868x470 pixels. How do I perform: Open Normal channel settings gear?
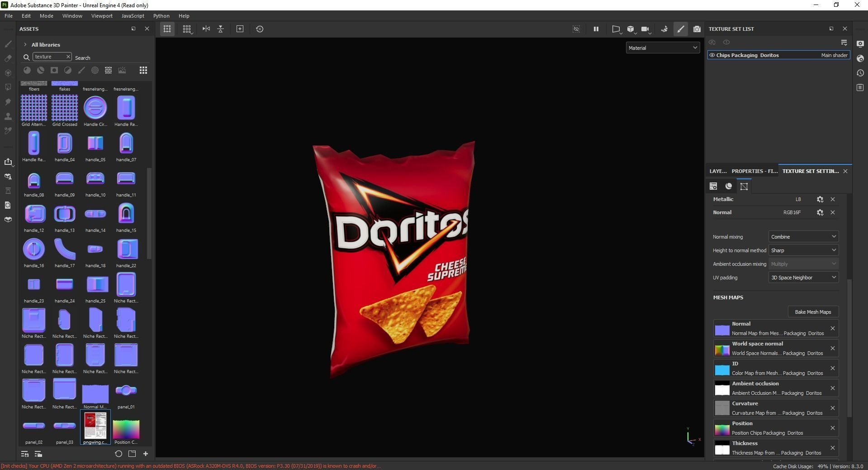pyautogui.click(x=820, y=212)
